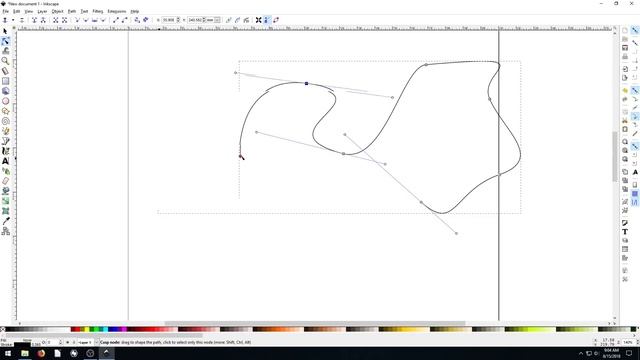
Task: Make selected nodes smooth
Action: [x=86, y=20]
